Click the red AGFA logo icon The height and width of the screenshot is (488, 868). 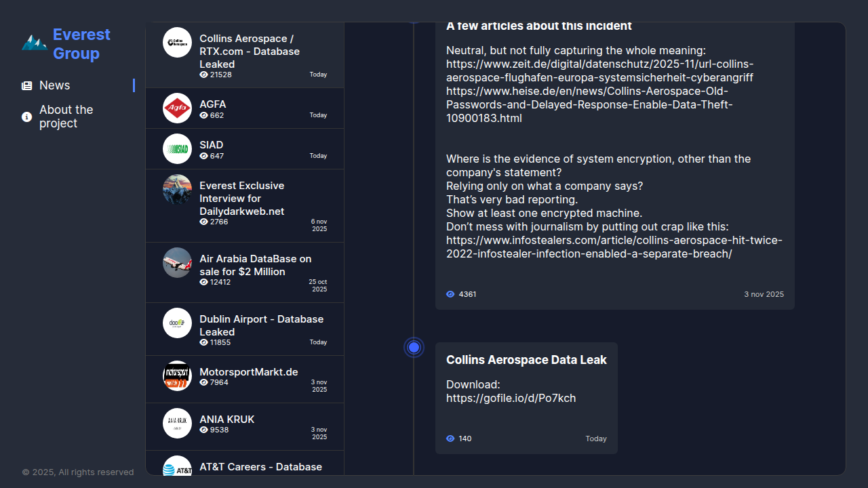tap(177, 108)
